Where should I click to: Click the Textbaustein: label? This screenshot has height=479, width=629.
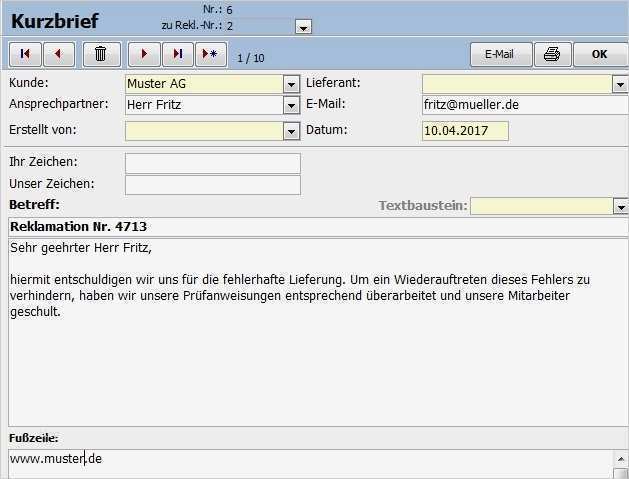point(423,205)
